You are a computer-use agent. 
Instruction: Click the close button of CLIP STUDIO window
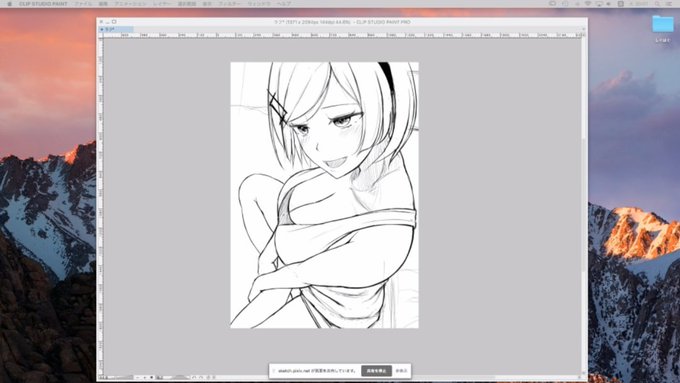tap(101, 22)
